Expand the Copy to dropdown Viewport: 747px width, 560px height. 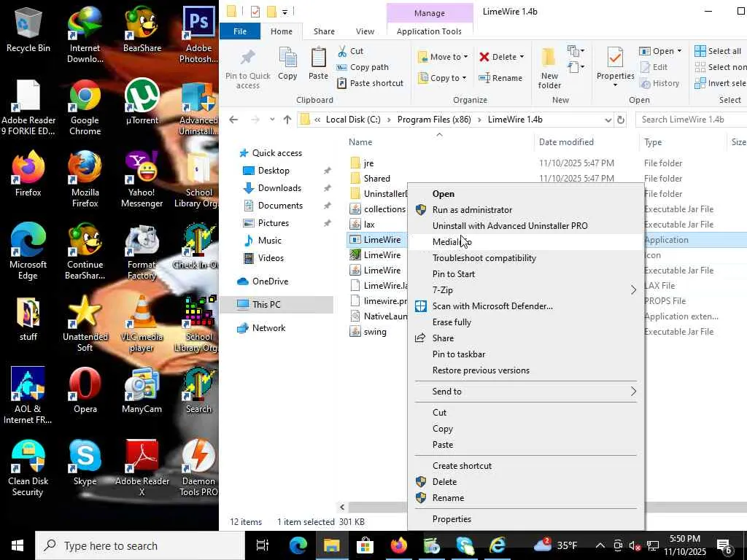(464, 77)
